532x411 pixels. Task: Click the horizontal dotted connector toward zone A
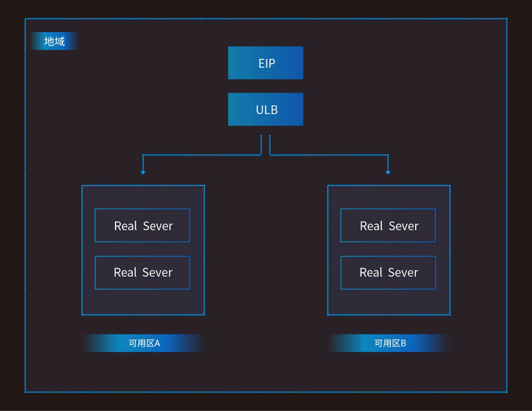pos(202,155)
